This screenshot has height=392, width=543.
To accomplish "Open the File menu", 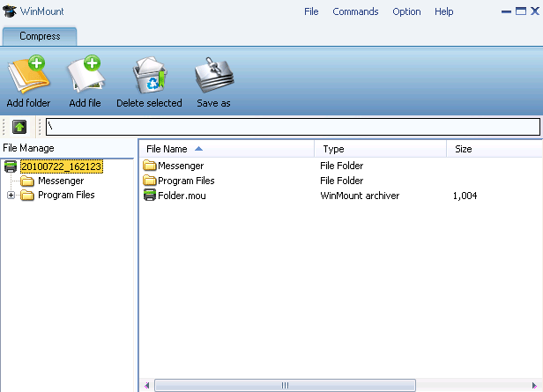I will 311,11.
